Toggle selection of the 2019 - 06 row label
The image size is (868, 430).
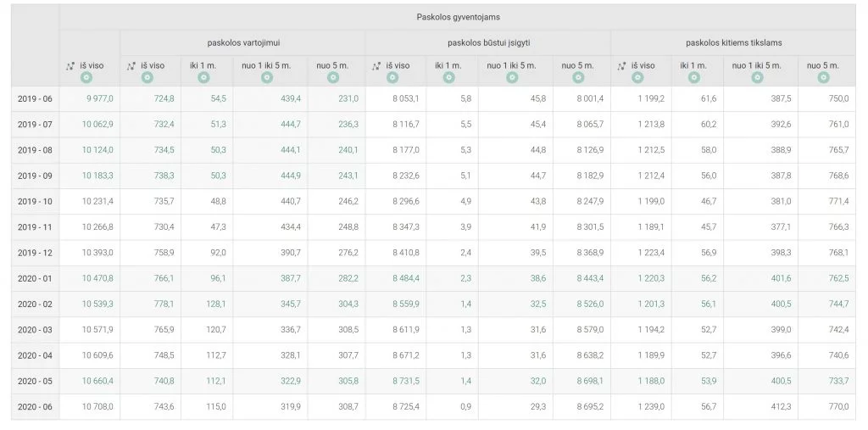[x=35, y=98]
